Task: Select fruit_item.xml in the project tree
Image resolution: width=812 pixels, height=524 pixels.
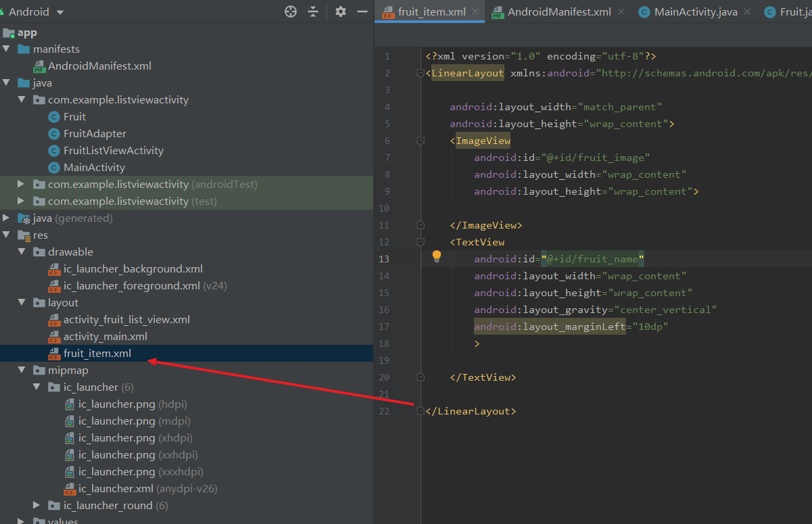Action: click(97, 354)
